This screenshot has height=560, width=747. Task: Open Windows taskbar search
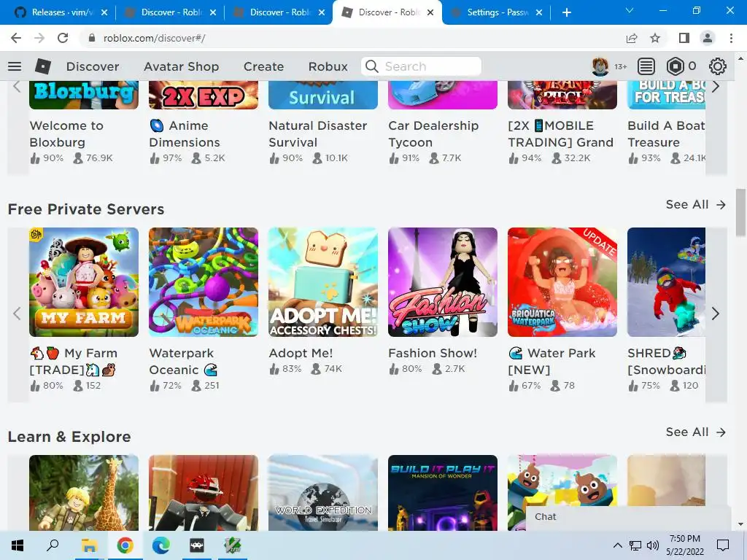click(x=53, y=545)
